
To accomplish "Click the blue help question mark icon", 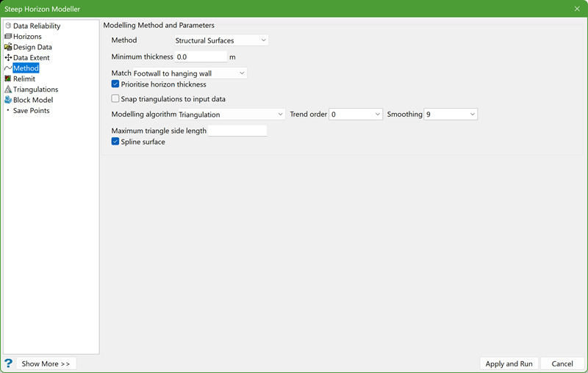I will pyautogui.click(x=8, y=363).
